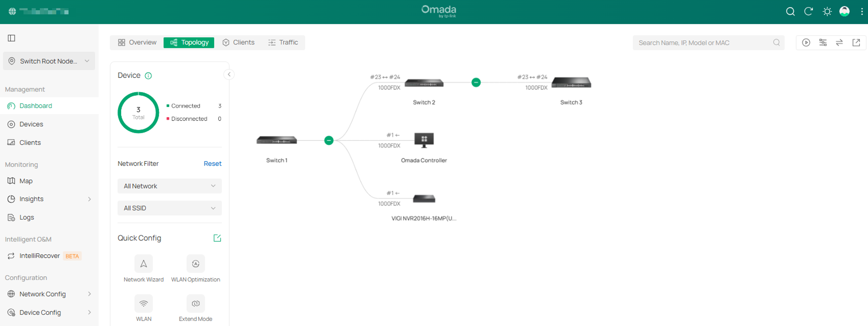Screen dimensions: 868x326
Task: Open global search magnifier in header
Action: pos(790,11)
